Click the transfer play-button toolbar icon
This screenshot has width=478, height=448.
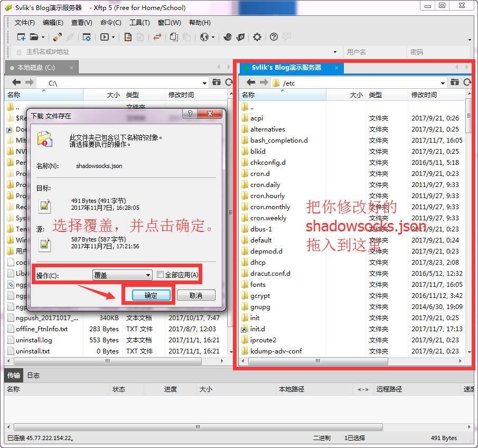pyautogui.click(x=105, y=37)
